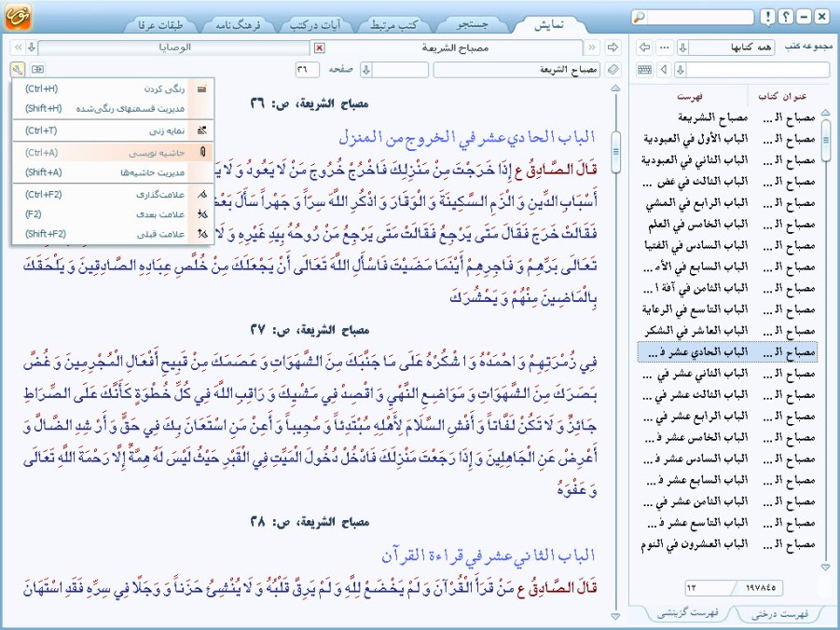Click the down arrow of the book list scrollbar
This screenshot has width=840, height=630.
point(825,567)
